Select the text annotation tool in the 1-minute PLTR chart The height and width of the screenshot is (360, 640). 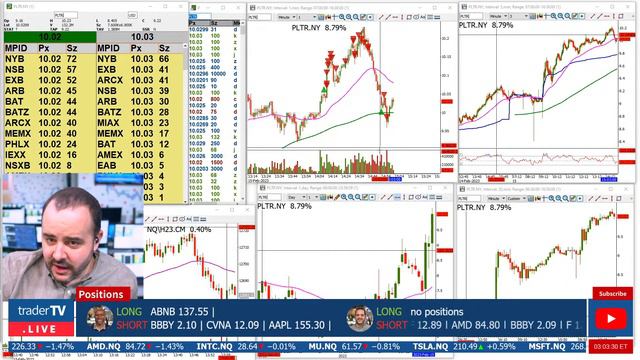(422, 17)
